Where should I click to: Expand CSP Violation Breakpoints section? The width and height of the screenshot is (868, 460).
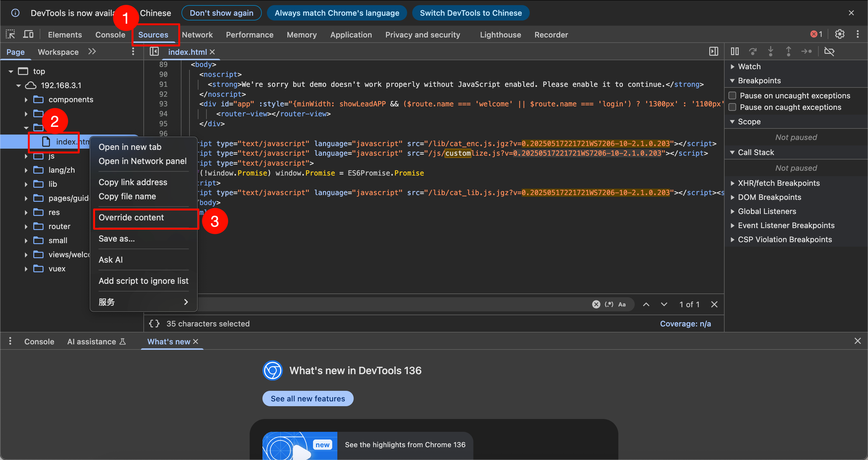(733, 239)
